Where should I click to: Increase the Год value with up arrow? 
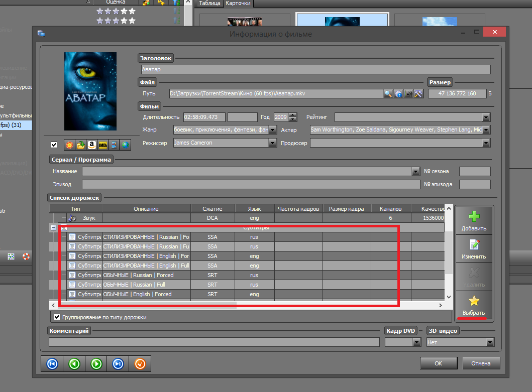point(293,115)
